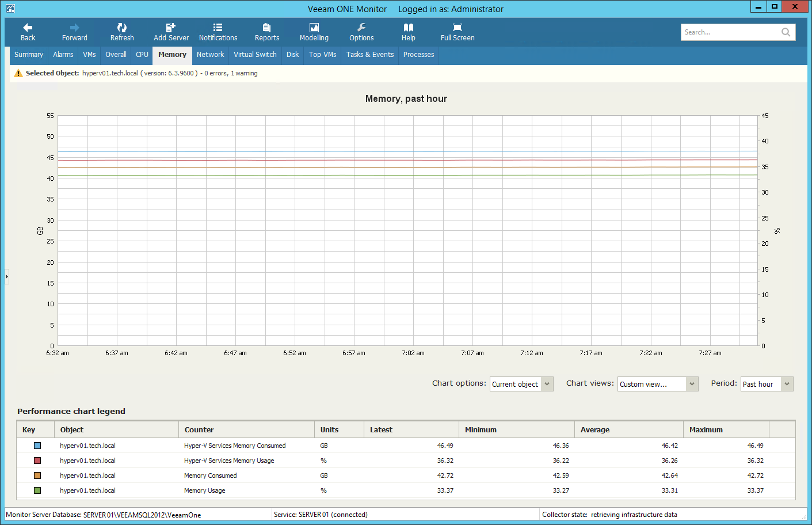Open the Add Server tool
812x525 pixels.
tap(171, 28)
